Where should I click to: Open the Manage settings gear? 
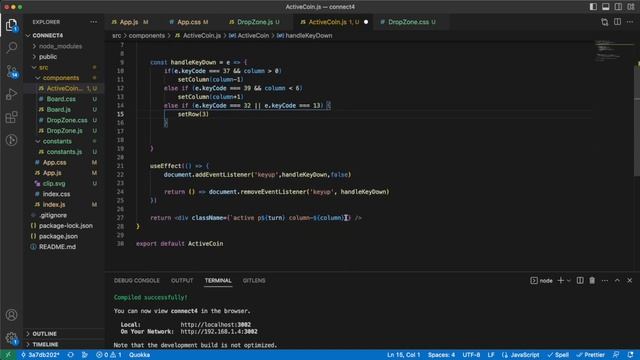click(x=11, y=338)
